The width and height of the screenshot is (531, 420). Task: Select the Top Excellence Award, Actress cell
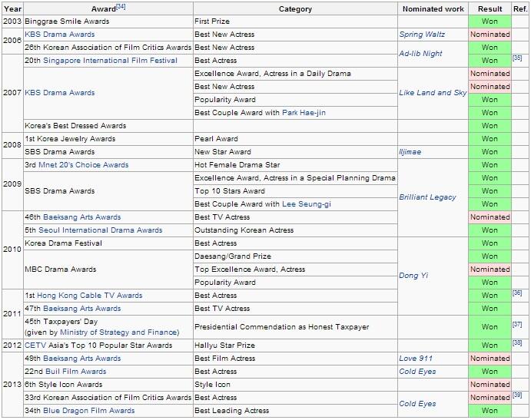(x=295, y=270)
